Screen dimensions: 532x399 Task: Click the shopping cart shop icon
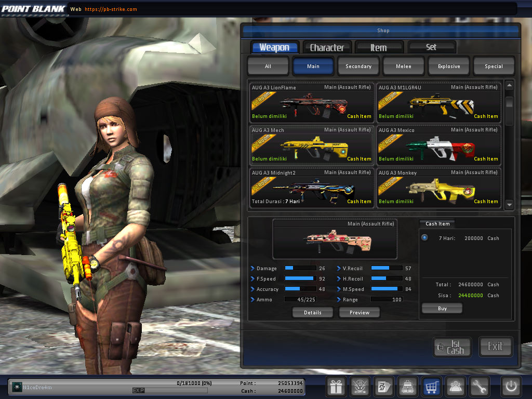[431, 387]
